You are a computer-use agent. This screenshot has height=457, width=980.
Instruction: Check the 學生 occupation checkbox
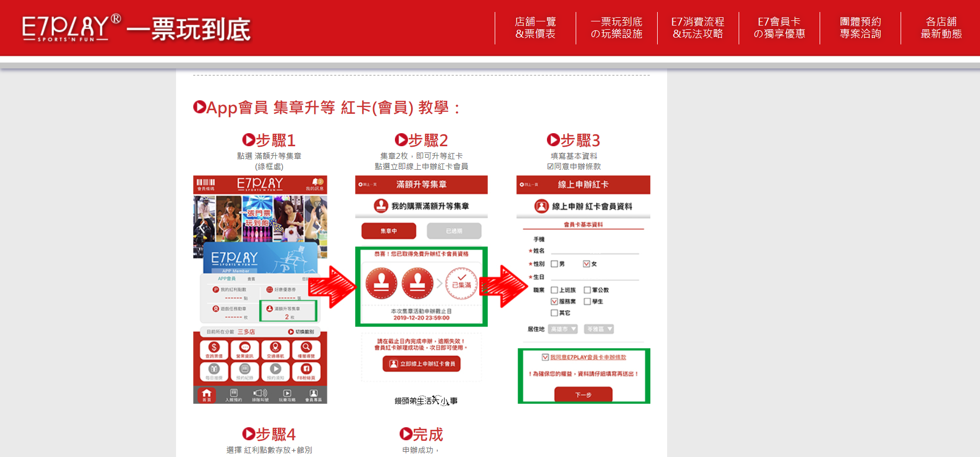[x=587, y=301]
